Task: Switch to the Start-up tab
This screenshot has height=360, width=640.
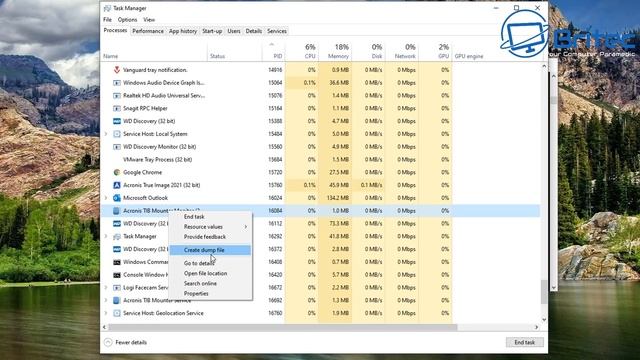Action: click(x=212, y=31)
